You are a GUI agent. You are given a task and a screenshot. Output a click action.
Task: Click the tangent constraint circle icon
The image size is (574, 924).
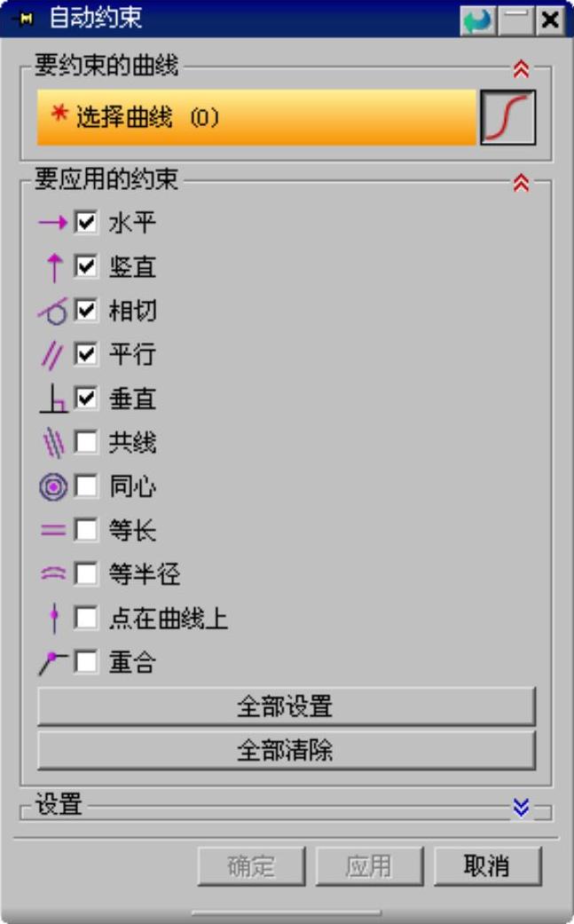tap(53, 312)
